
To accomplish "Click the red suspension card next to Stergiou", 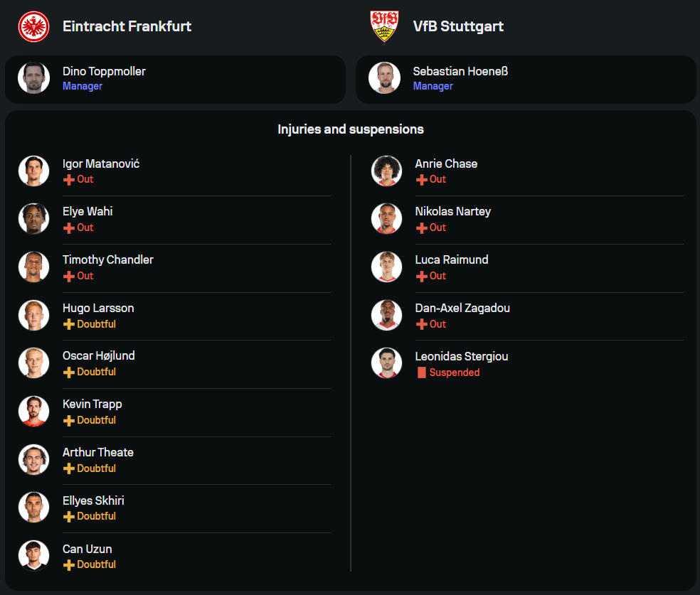I will click(x=421, y=372).
